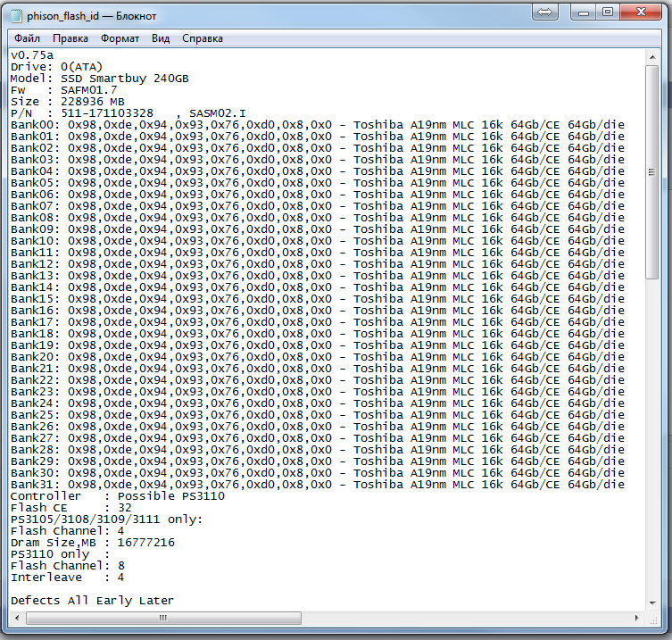Click the Bank24 row
672x640 pixels.
pyautogui.click(x=318, y=403)
